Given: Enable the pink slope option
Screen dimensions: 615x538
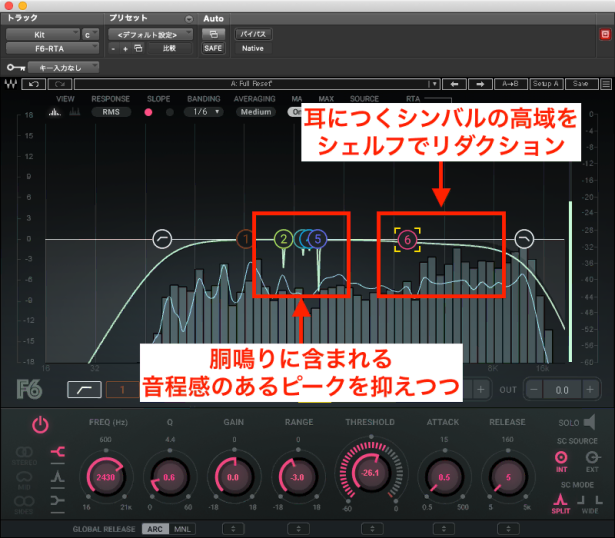Looking at the screenshot, I should (x=148, y=112).
